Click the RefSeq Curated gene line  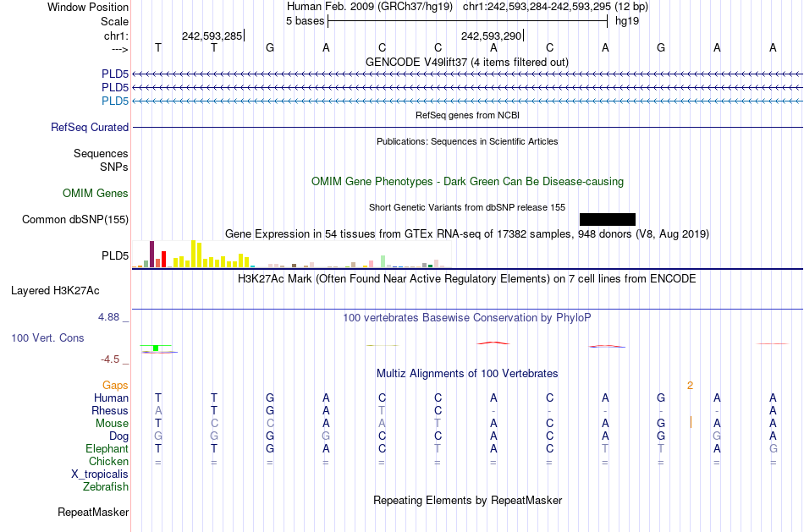[467, 127]
